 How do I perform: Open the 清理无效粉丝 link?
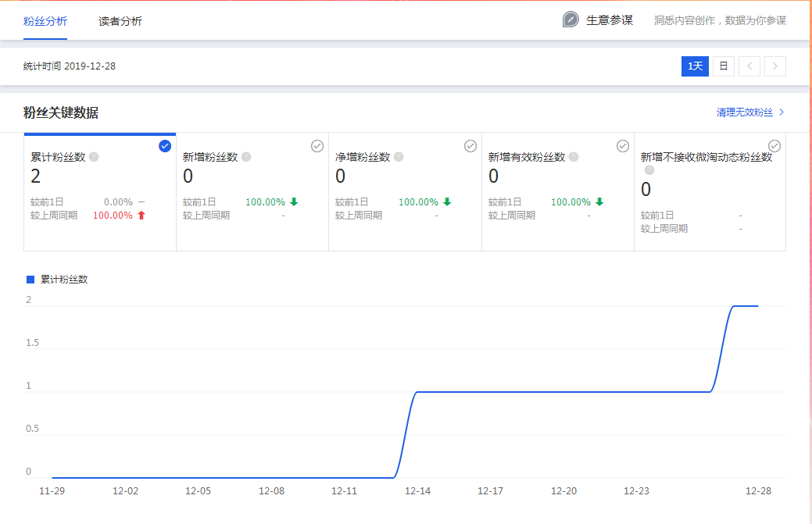pos(745,112)
